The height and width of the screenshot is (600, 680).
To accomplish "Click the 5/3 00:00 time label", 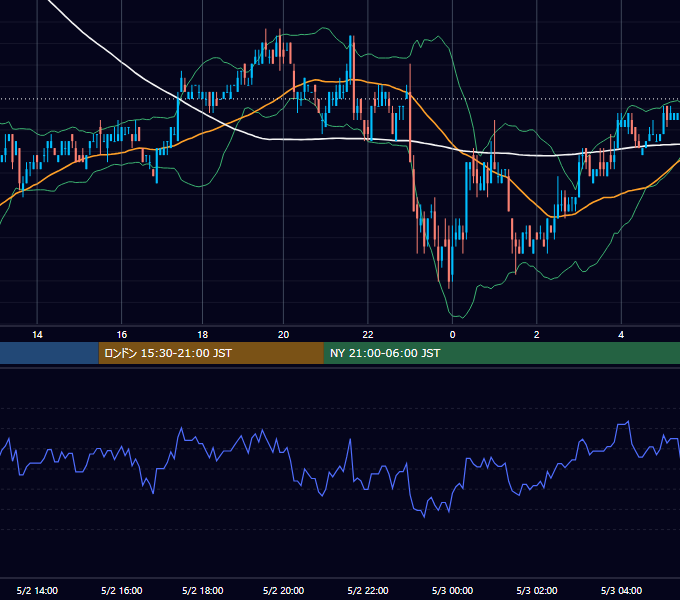I will [452, 590].
